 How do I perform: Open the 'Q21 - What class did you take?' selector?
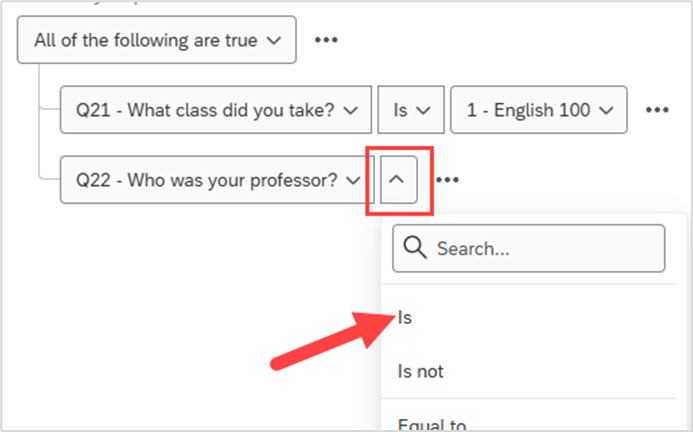click(x=216, y=110)
